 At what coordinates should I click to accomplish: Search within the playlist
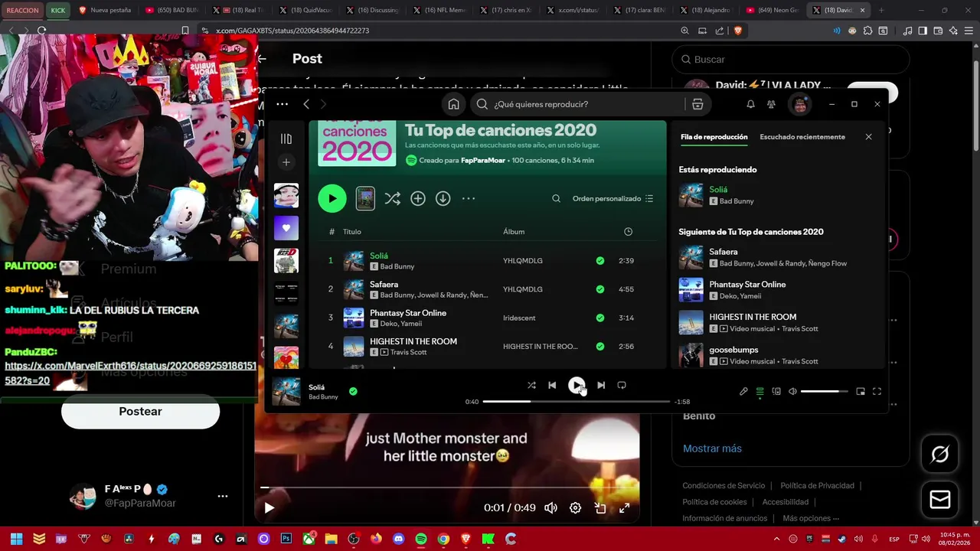pyautogui.click(x=557, y=198)
